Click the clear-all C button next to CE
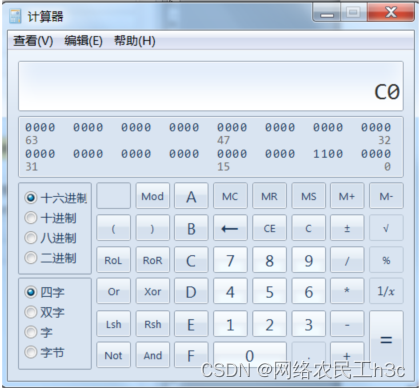 (x=308, y=228)
